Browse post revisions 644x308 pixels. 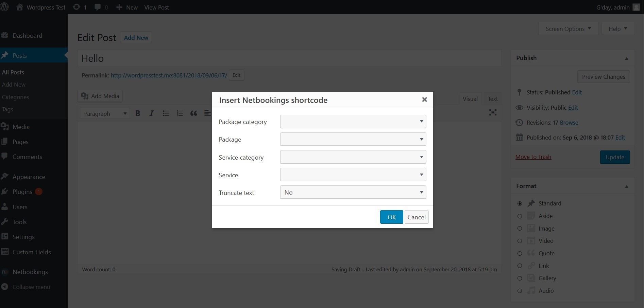569,123
